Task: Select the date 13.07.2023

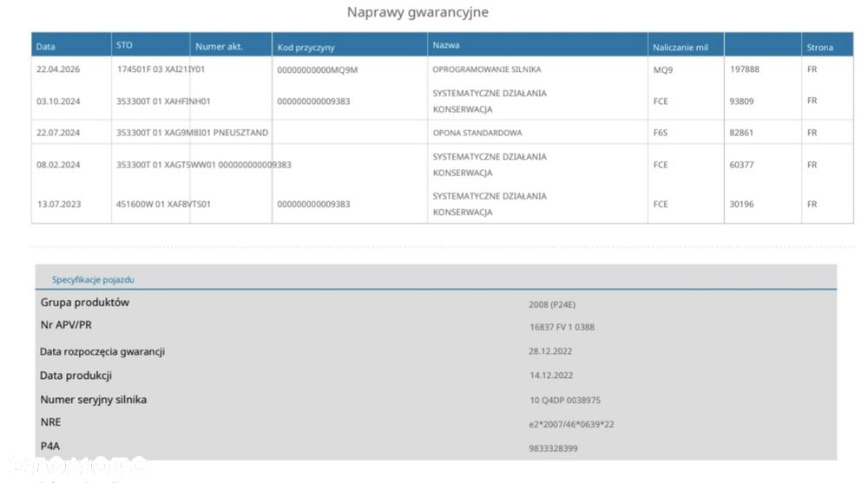Action: coord(59,204)
